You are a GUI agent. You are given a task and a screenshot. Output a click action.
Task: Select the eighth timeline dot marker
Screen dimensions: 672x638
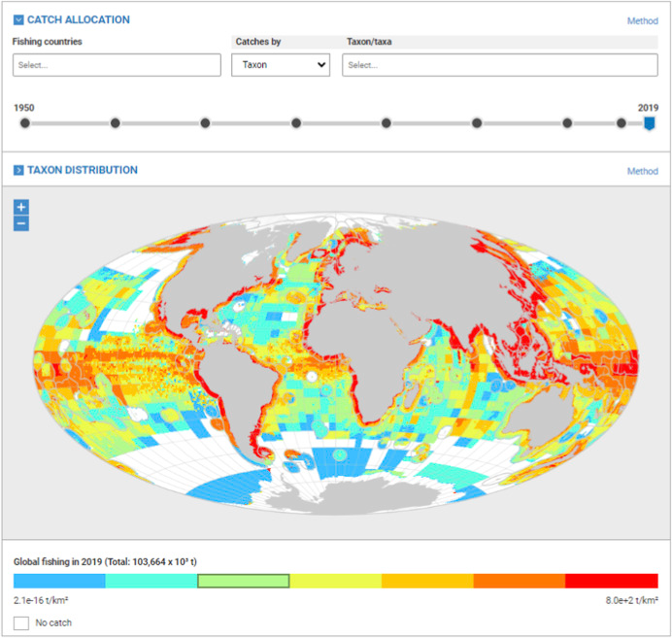pos(621,123)
